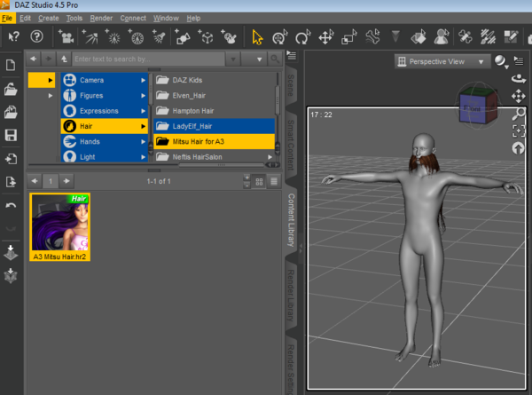Click the 3D view orientation cube

478,106
